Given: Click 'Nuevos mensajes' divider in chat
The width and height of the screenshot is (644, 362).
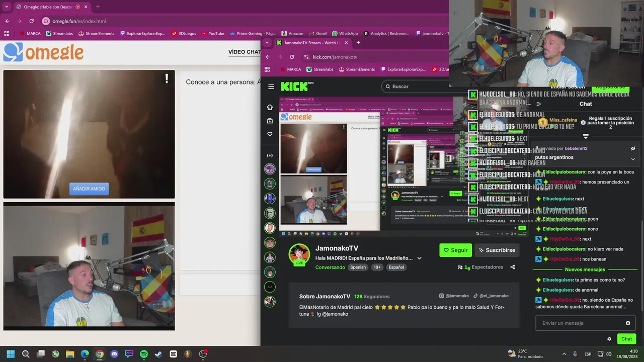Looking at the screenshot, I should 585,269.
